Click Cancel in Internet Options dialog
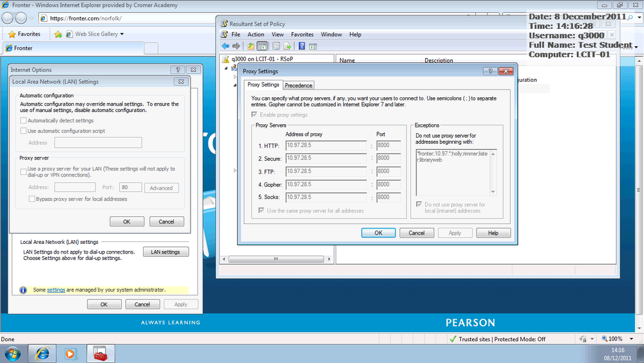Image resolution: width=644 pixels, height=363 pixels. [x=142, y=304]
